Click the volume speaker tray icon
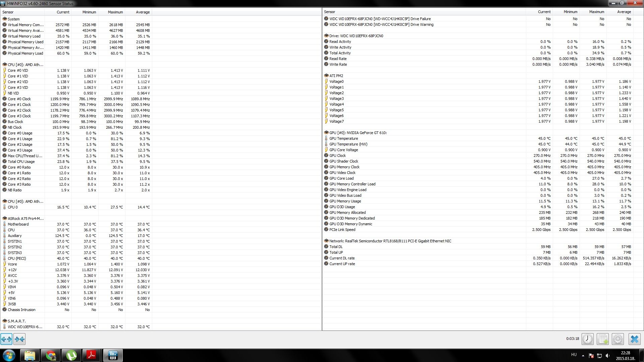The width and height of the screenshot is (644, 362). pos(607,355)
